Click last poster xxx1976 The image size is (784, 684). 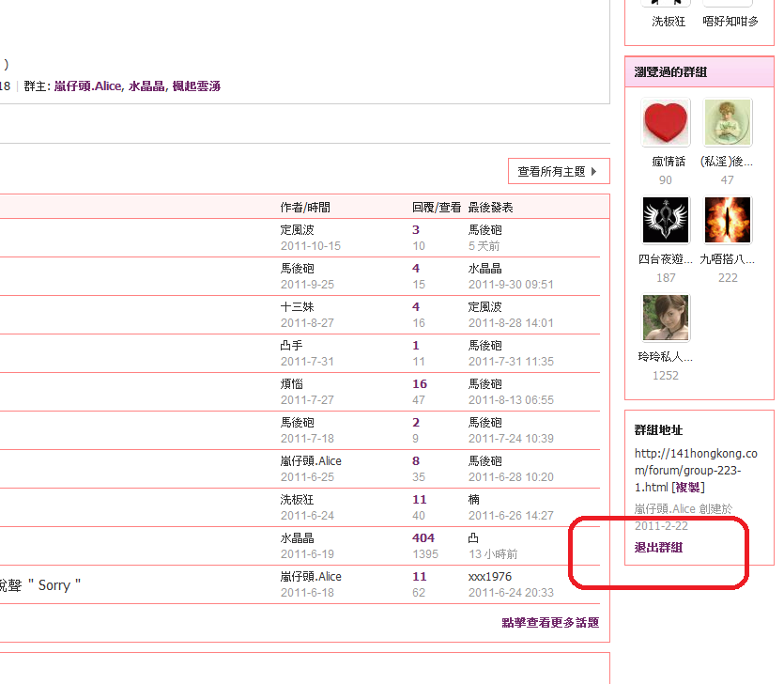(488, 577)
